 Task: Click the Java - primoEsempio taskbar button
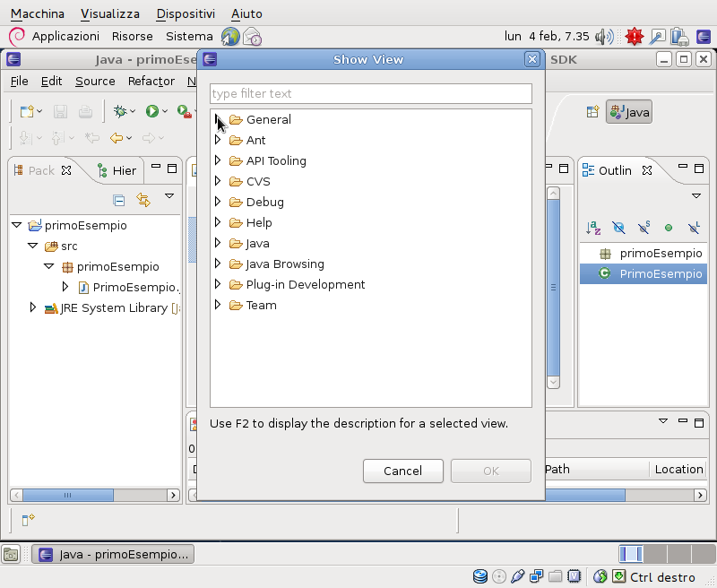[113, 555]
